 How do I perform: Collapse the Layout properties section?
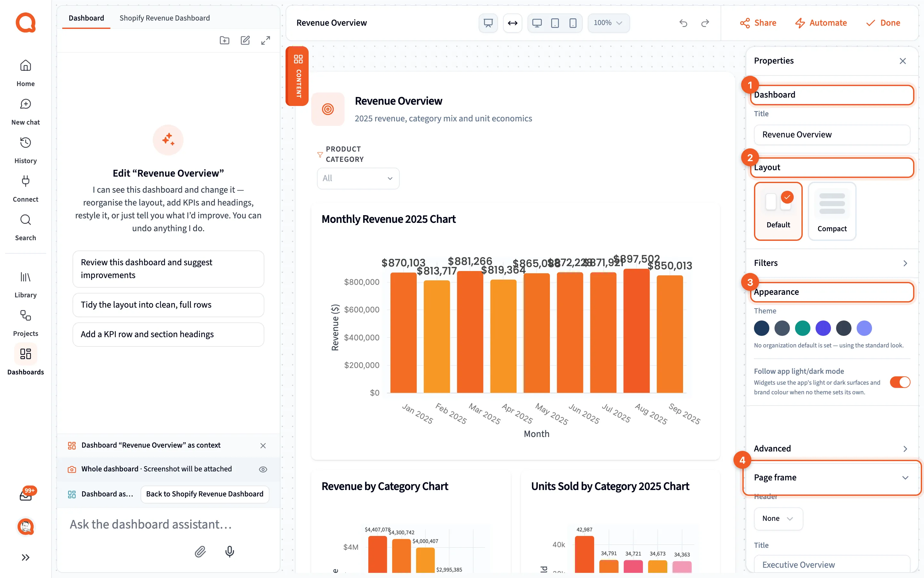pyautogui.click(x=832, y=167)
